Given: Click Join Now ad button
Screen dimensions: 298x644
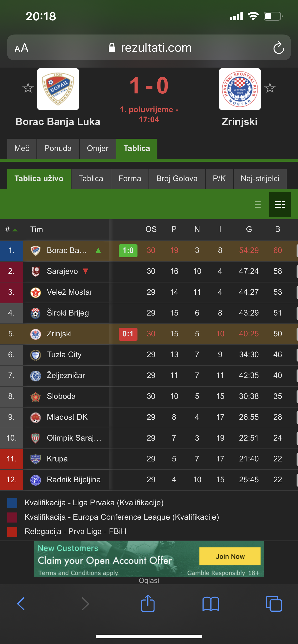Looking at the screenshot, I should coord(230,556).
